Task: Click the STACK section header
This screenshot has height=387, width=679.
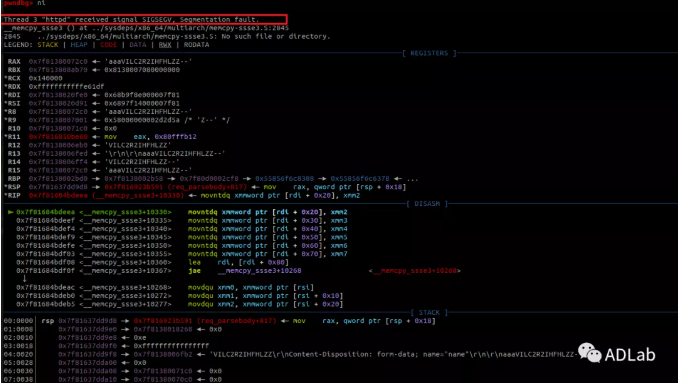Action: [429, 312]
